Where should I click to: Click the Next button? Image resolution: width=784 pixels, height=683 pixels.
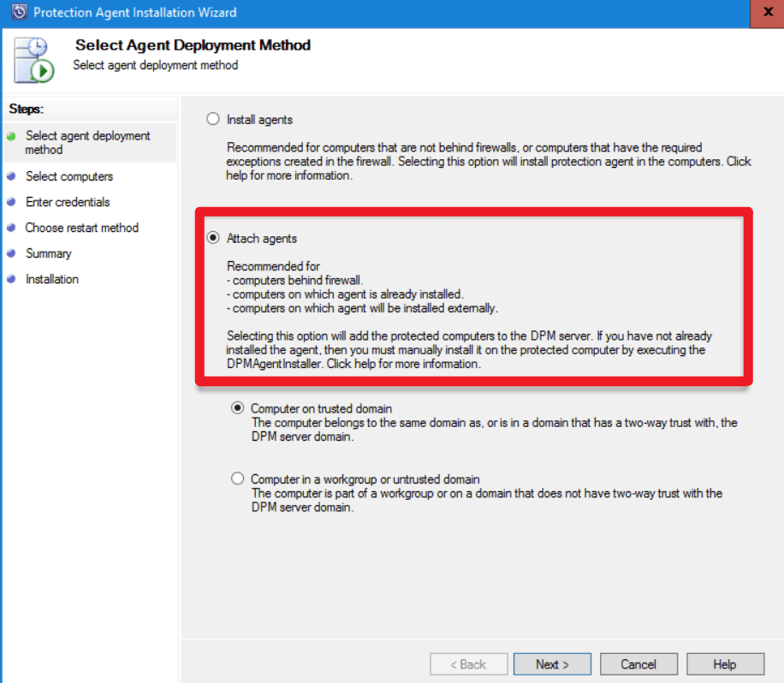coord(552,664)
